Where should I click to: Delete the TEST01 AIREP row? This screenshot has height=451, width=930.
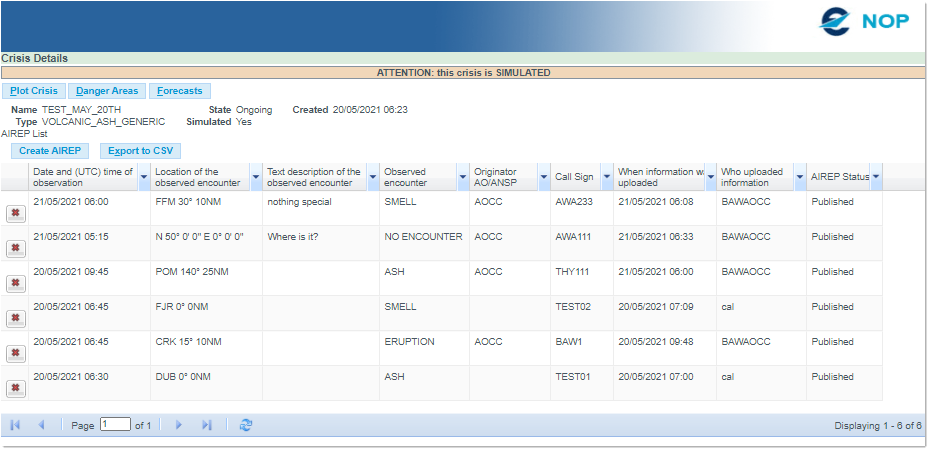(x=15, y=388)
